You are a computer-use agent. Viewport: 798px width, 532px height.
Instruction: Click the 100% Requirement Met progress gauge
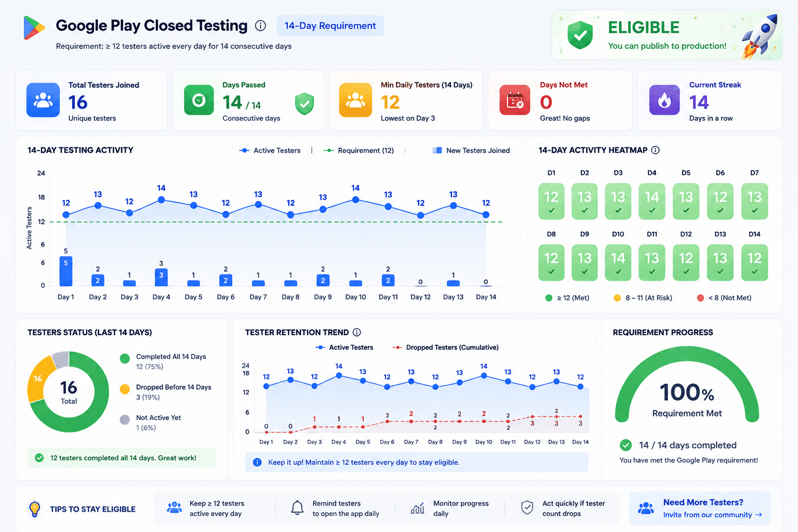[x=687, y=384]
